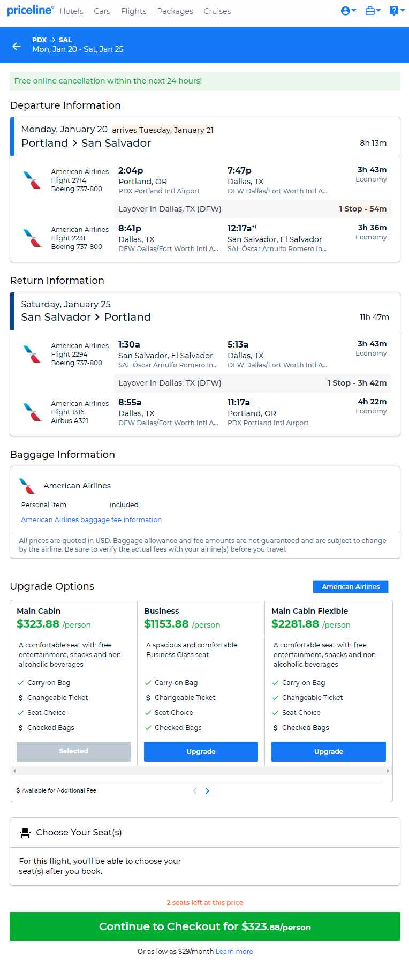The height and width of the screenshot is (980, 409).
Task: Upgrade to Business fare
Action: [201, 751]
